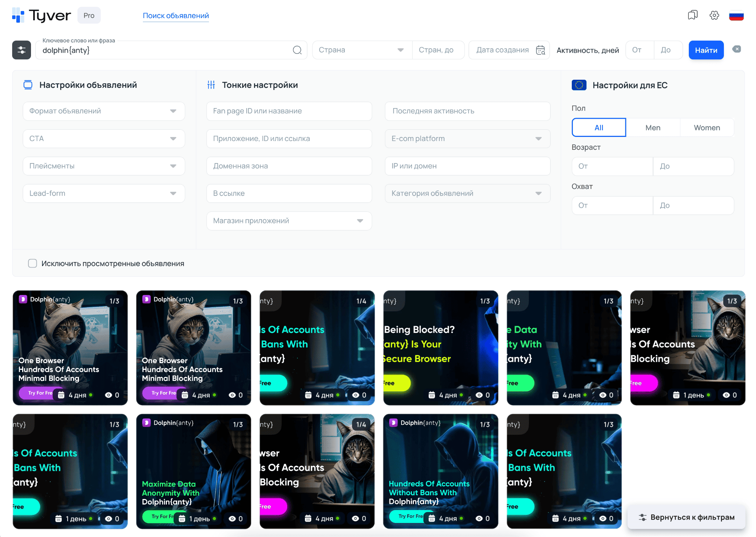Image resolution: width=756 pixels, height=537 pixels.
Task: Click the search magnifier icon in keyword field
Action: pyautogui.click(x=297, y=50)
